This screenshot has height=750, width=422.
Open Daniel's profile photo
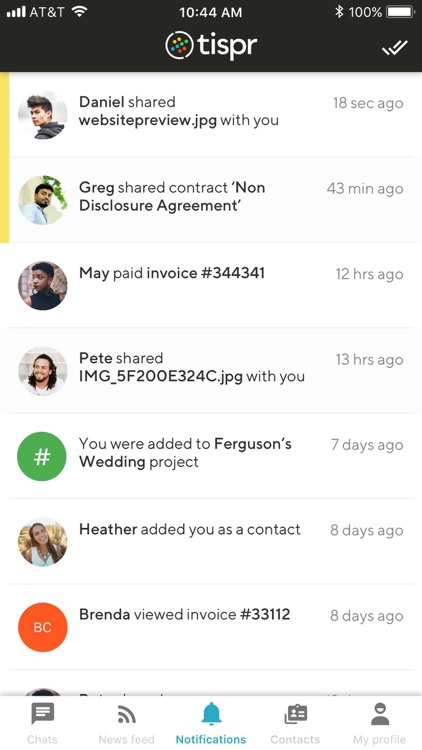click(43, 115)
